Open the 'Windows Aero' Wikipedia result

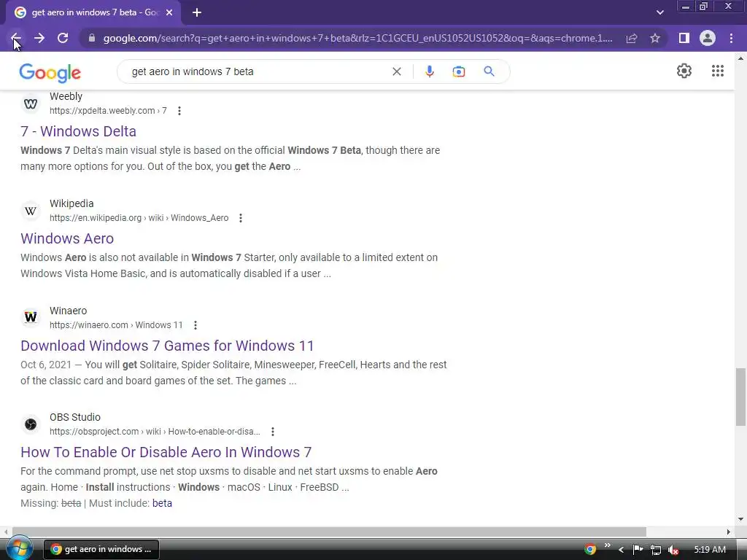pyautogui.click(x=67, y=238)
